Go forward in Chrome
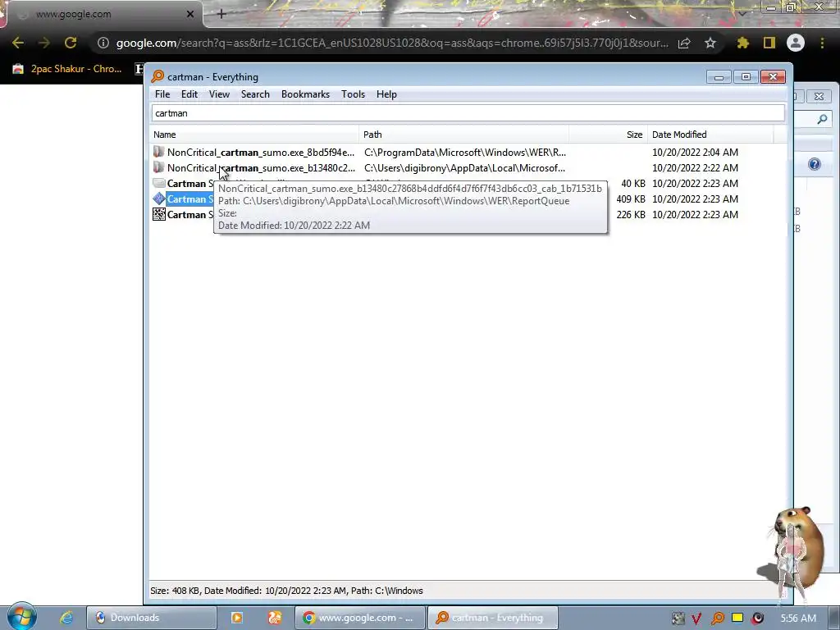The width and height of the screenshot is (840, 630). [x=44, y=43]
